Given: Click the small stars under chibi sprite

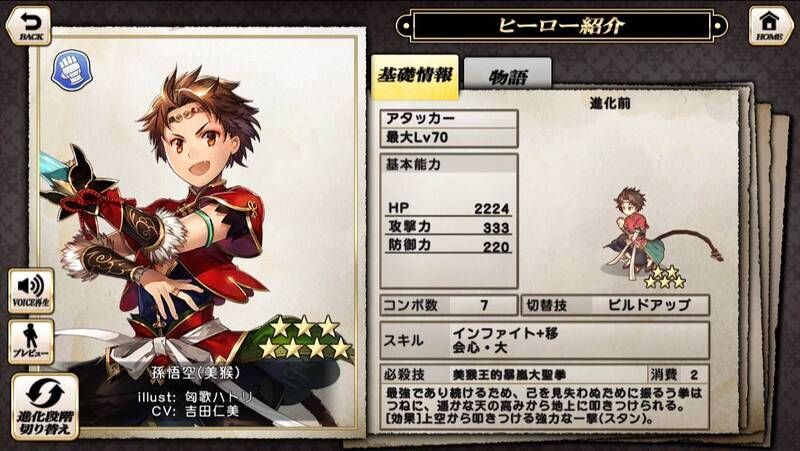Looking at the screenshot, I should (665, 277).
